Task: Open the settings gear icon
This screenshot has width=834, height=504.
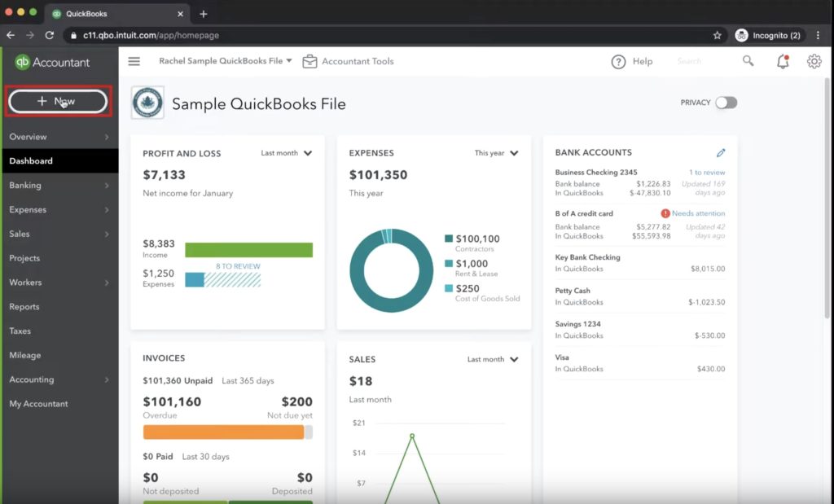Action: 814,62
